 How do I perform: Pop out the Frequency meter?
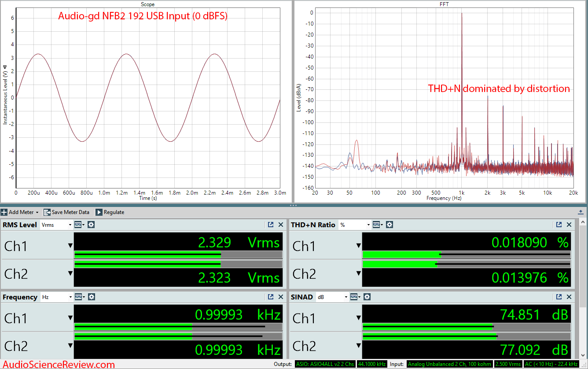[271, 297]
